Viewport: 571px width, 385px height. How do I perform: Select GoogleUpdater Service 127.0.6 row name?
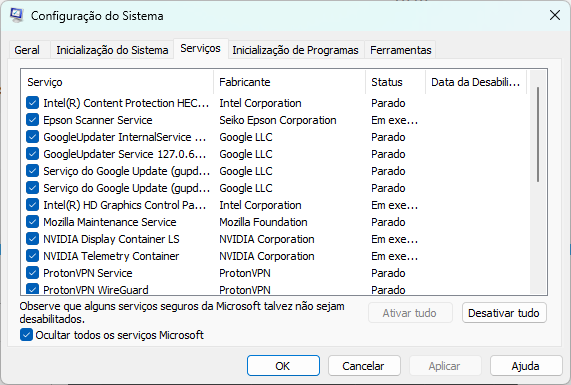pos(125,154)
